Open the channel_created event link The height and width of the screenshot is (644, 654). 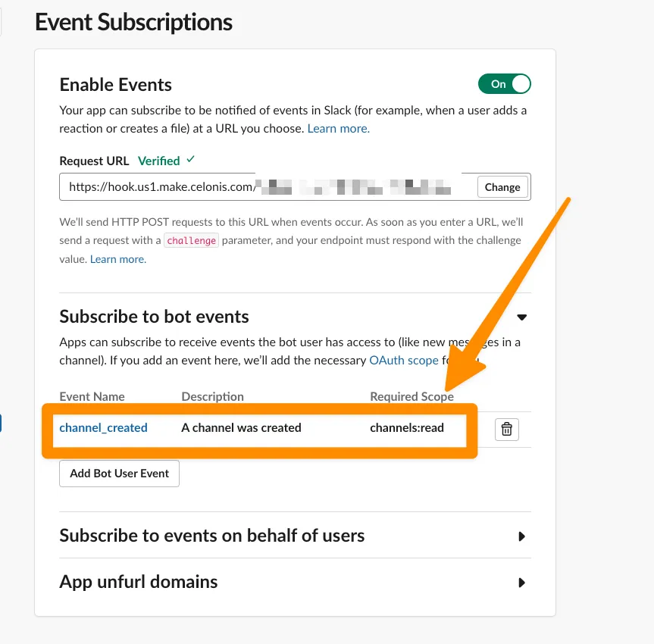coord(104,428)
